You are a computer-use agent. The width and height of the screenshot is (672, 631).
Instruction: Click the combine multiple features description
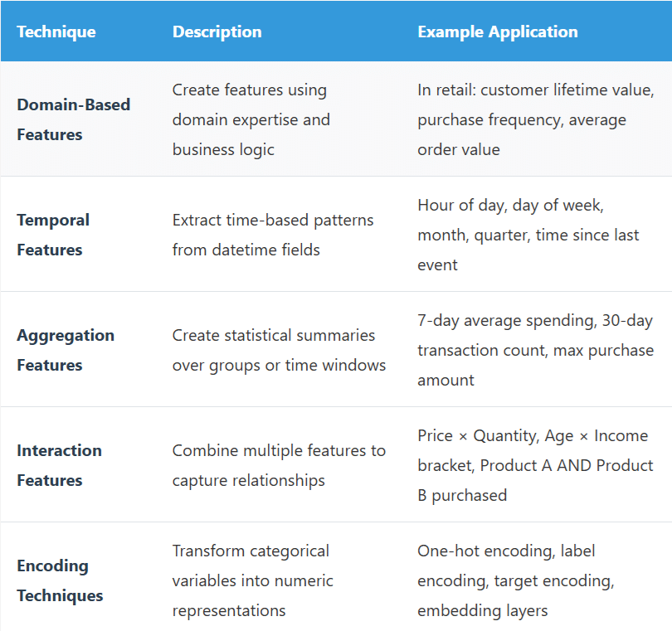pyautogui.click(x=278, y=451)
